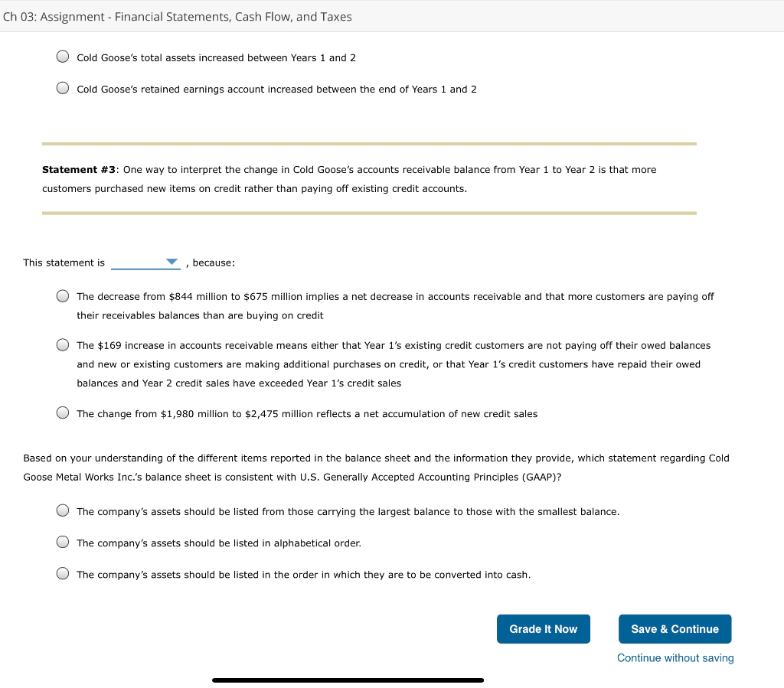
Task: Expand the blue dropdown arrow beside the blank
Action: [x=172, y=261]
